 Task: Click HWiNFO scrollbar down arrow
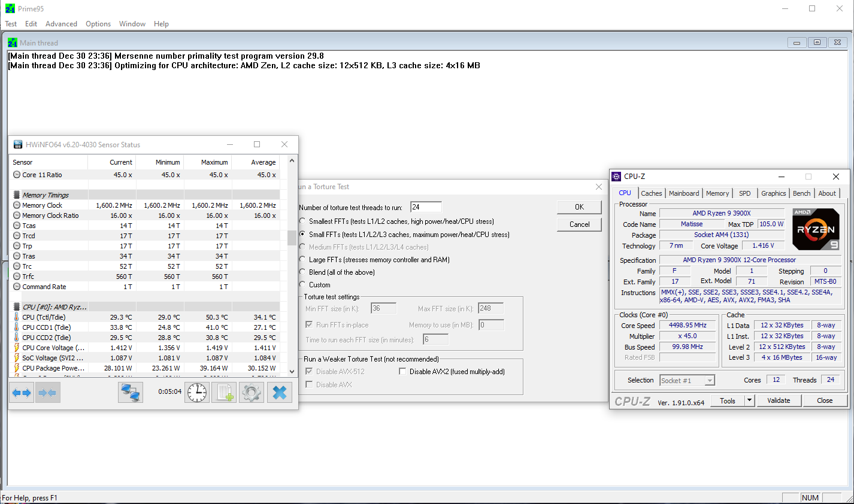[292, 372]
